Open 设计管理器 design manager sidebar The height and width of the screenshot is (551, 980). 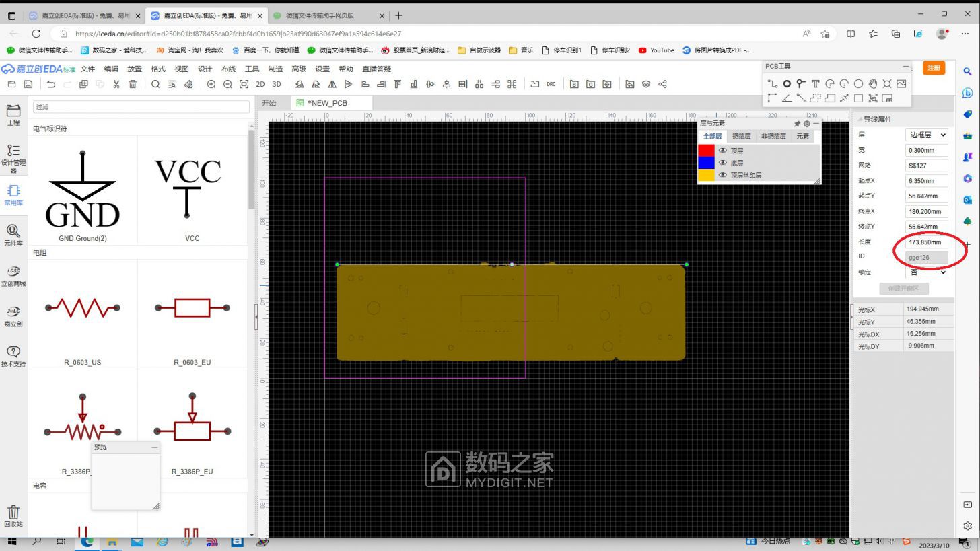click(x=13, y=158)
